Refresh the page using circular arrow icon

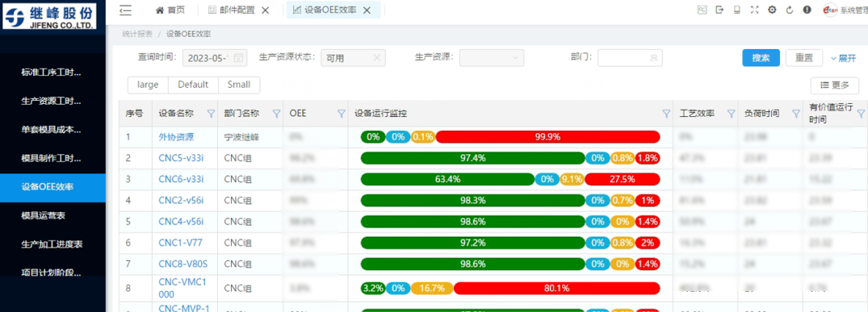(x=790, y=10)
